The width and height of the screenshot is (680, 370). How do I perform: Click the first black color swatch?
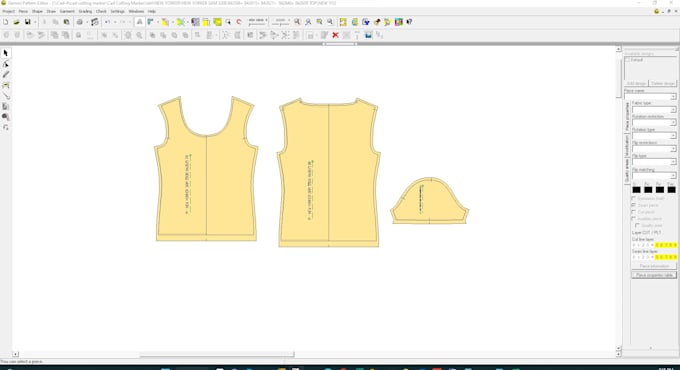coord(636,190)
